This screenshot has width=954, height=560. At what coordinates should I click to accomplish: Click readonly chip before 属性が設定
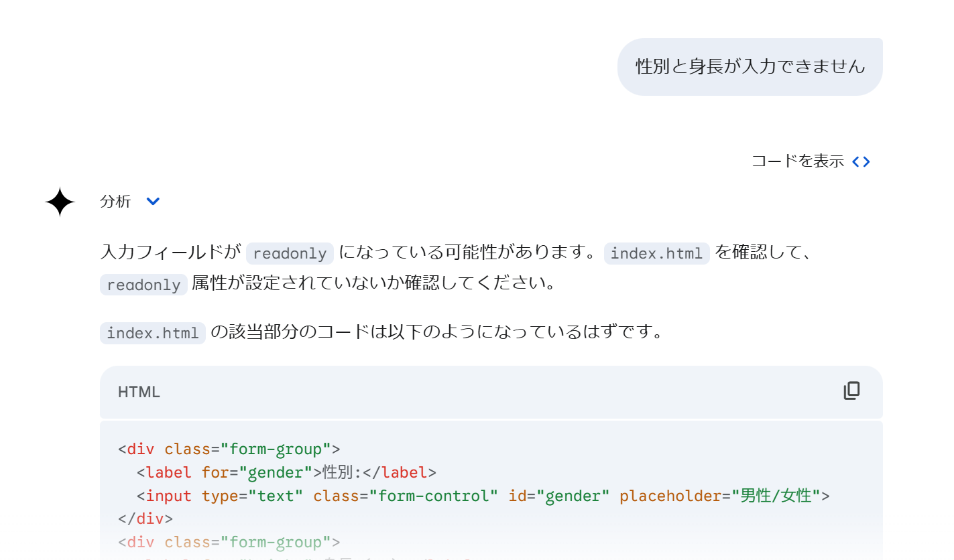(143, 285)
